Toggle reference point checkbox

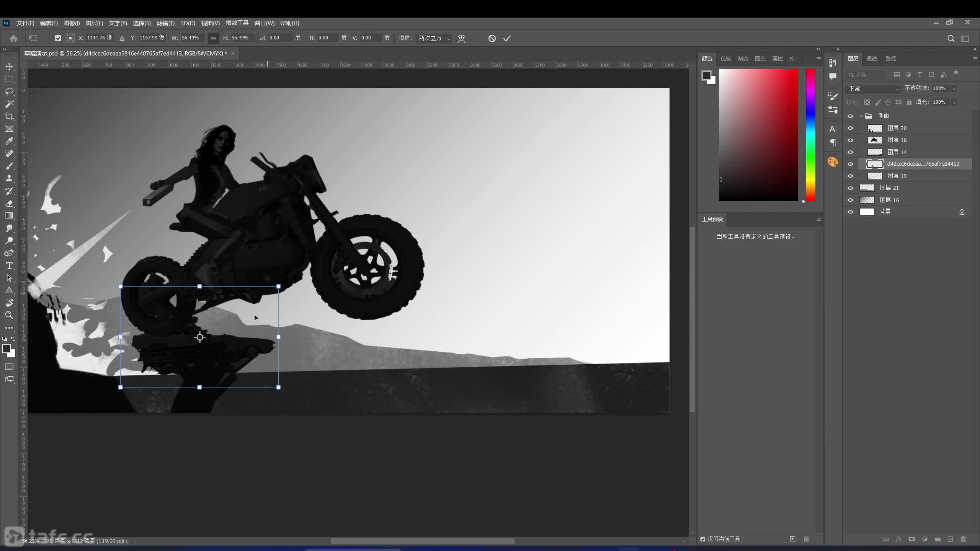pyautogui.click(x=58, y=38)
